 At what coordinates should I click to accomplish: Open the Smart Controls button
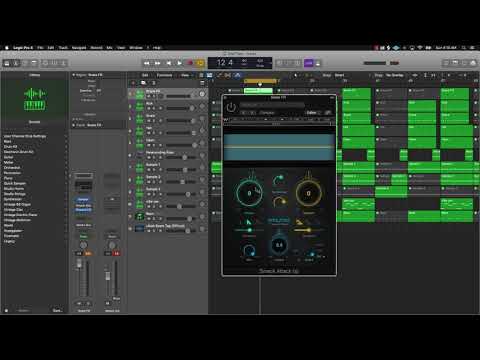(45, 63)
